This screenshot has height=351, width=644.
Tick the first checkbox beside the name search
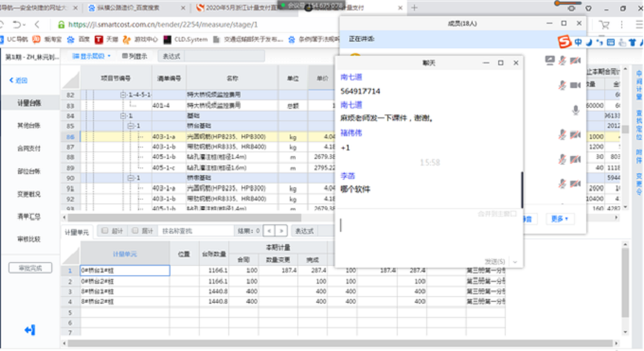tap(105, 231)
